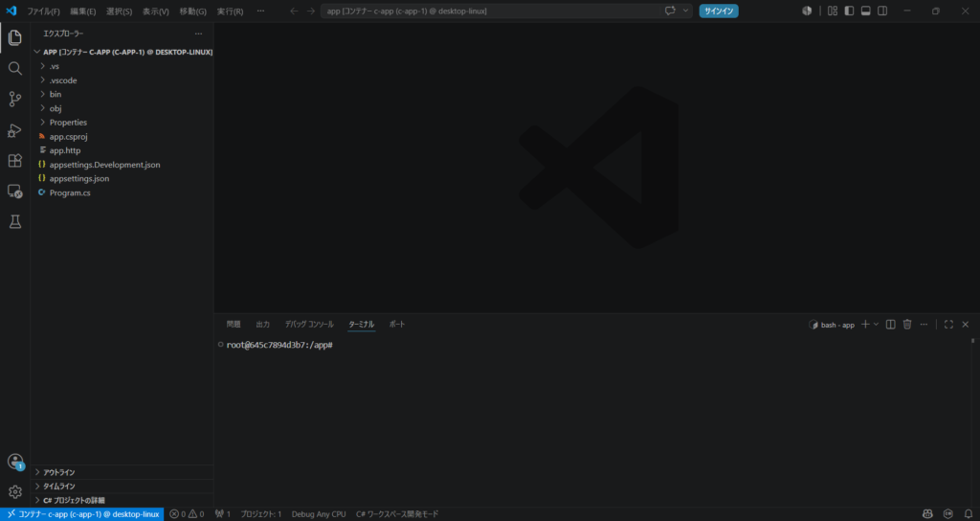
Task: Go forward with the right arrow
Action: (x=311, y=11)
